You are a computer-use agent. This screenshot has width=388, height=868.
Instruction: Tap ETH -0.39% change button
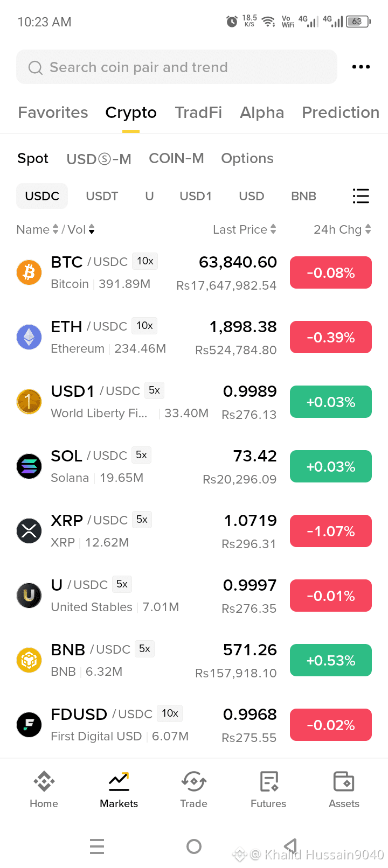331,337
